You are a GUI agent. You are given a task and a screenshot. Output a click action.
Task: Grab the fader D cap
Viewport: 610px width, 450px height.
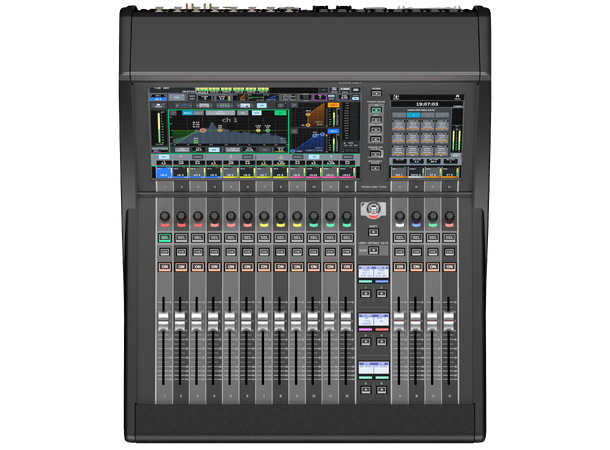[448, 321]
